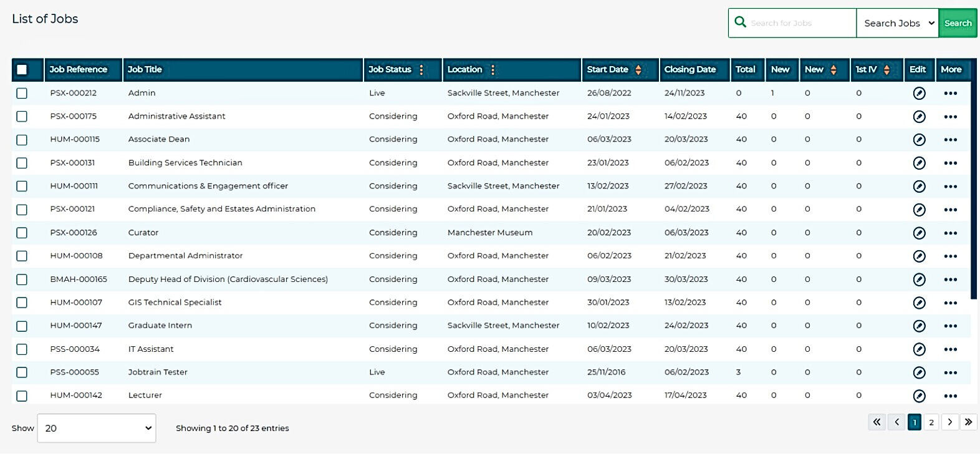The image size is (980, 466).
Task: Click job title IT Assistant
Action: (151, 349)
